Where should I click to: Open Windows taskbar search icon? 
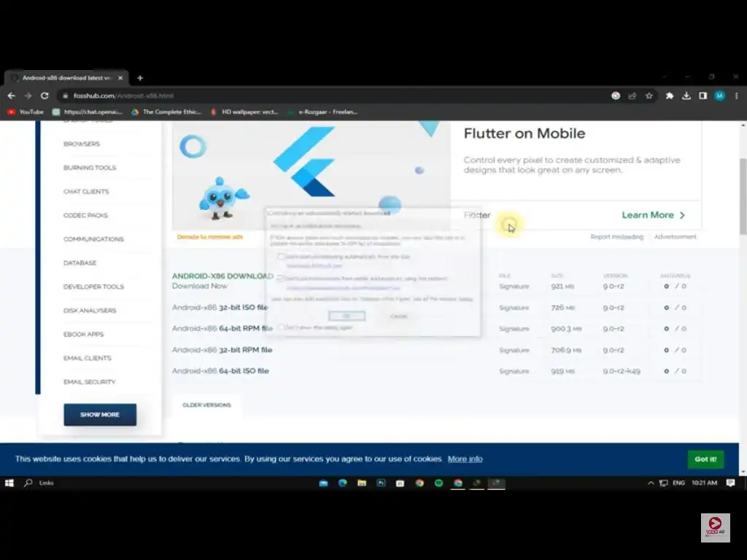pyautogui.click(x=28, y=483)
